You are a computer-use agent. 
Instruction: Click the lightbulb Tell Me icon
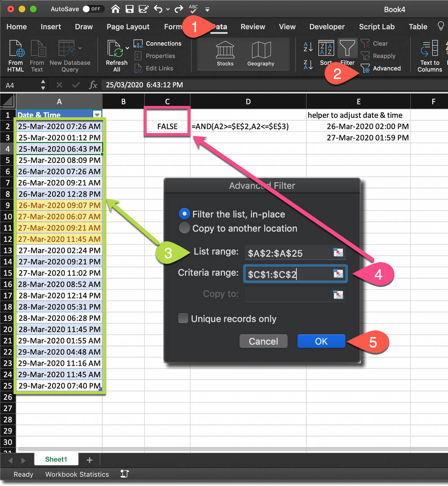(440, 26)
